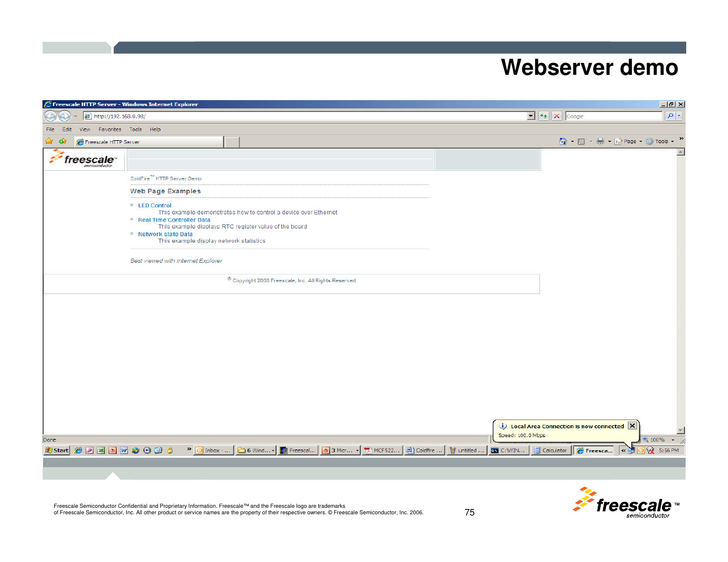Switch to the Coldfire Word taskbar button

pyautogui.click(x=424, y=450)
